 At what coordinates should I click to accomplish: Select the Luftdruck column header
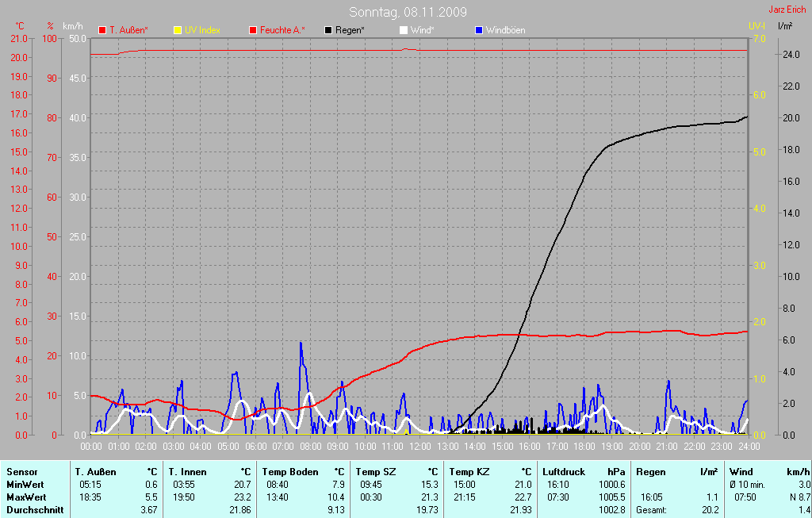click(564, 472)
